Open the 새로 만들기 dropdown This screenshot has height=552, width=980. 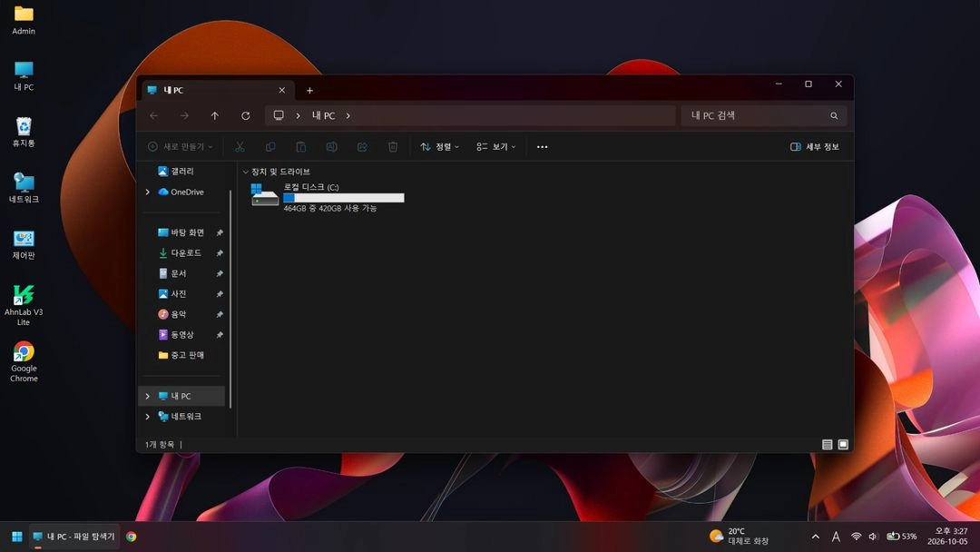pos(181,147)
